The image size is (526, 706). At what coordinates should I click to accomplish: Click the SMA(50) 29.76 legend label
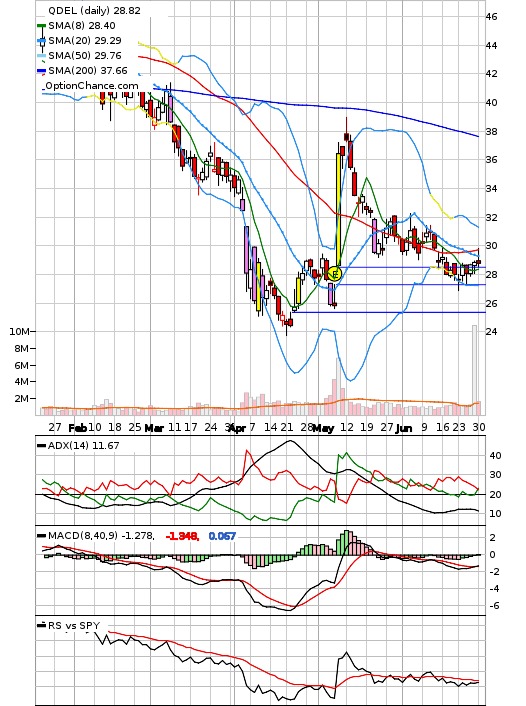click(x=85, y=55)
